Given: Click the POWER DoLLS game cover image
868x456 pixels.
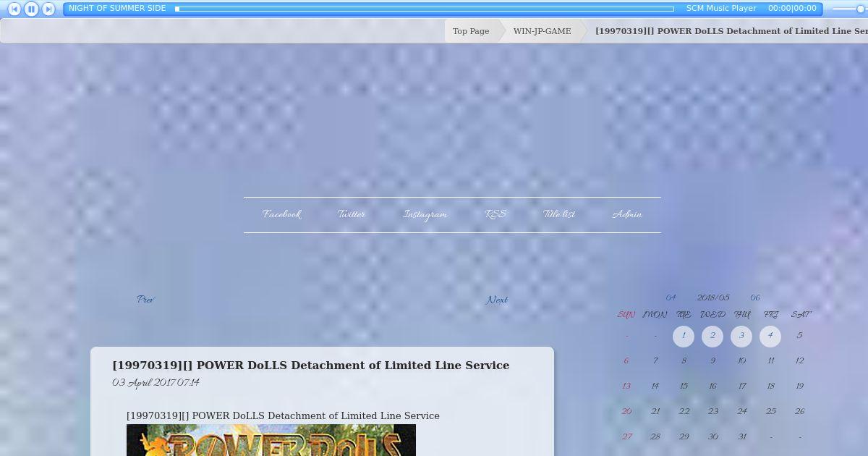Looking at the screenshot, I should point(271,440).
